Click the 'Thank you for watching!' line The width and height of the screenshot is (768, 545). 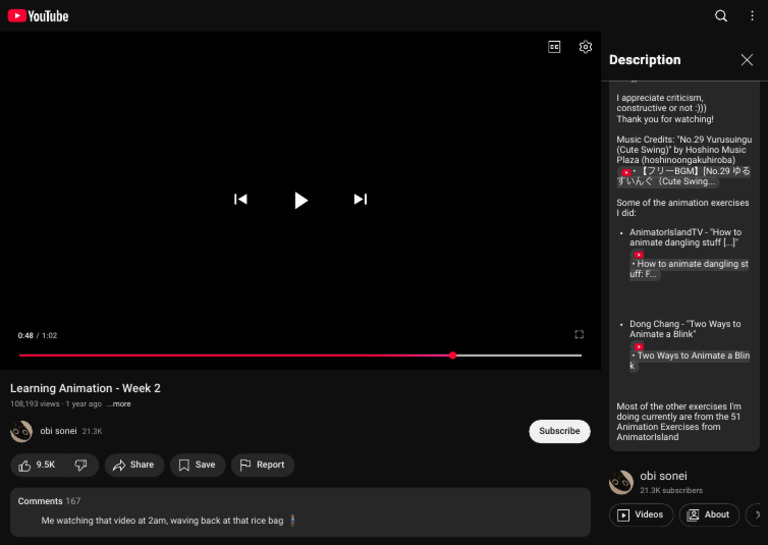point(665,119)
